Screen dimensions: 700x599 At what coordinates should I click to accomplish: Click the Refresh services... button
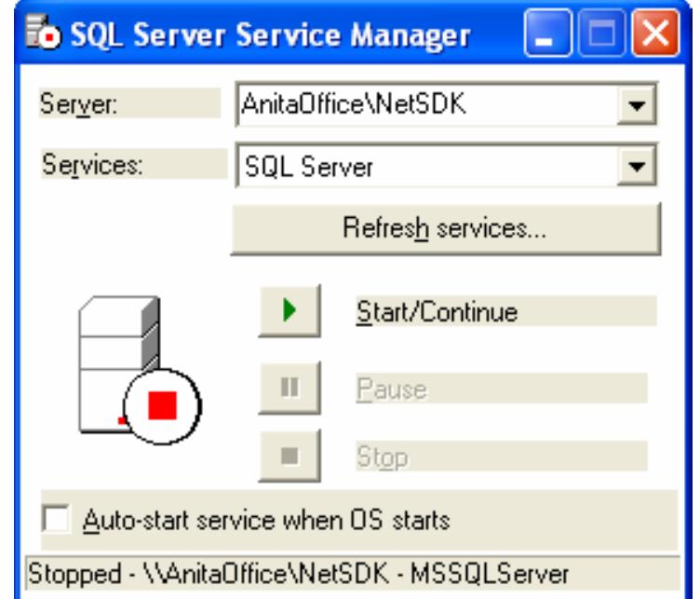tap(446, 229)
